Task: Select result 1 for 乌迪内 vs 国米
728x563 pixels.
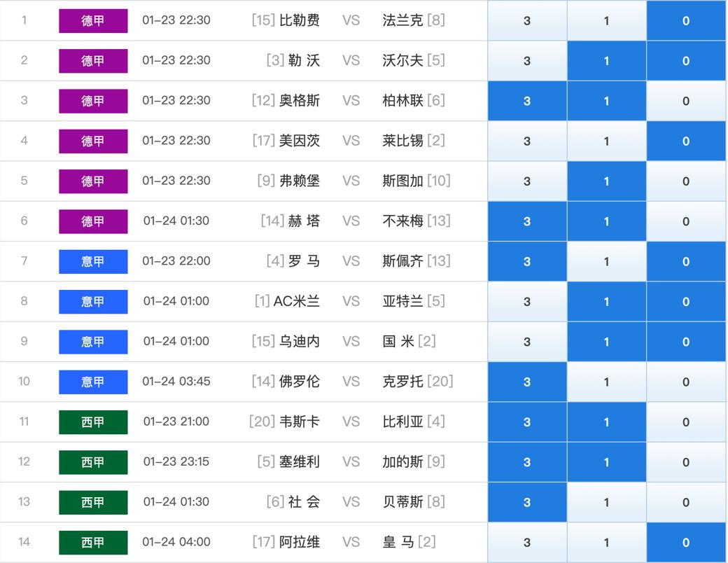Action: (606, 342)
